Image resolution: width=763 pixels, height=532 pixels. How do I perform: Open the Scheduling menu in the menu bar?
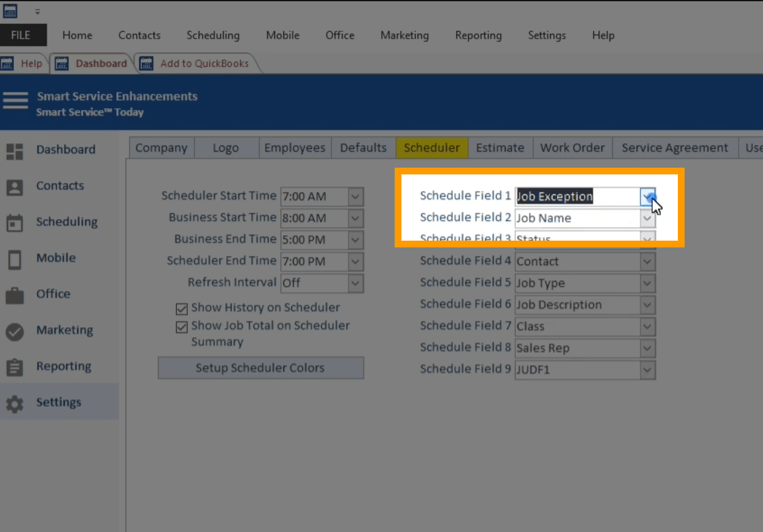(213, 35)
